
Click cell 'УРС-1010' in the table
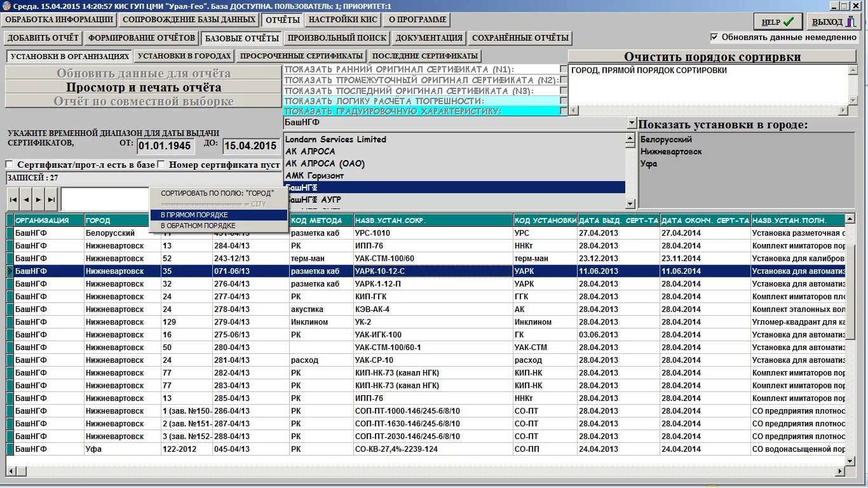click(433, 233)
